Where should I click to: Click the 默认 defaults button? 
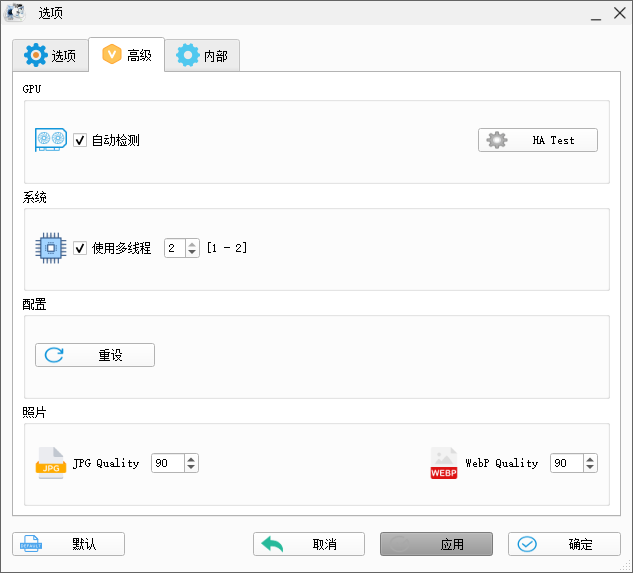tap(68, 544)
